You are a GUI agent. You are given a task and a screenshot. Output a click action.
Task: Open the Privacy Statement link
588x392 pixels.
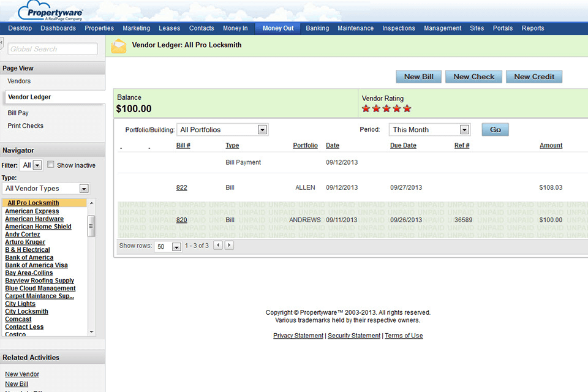click(x=298, y=336)
